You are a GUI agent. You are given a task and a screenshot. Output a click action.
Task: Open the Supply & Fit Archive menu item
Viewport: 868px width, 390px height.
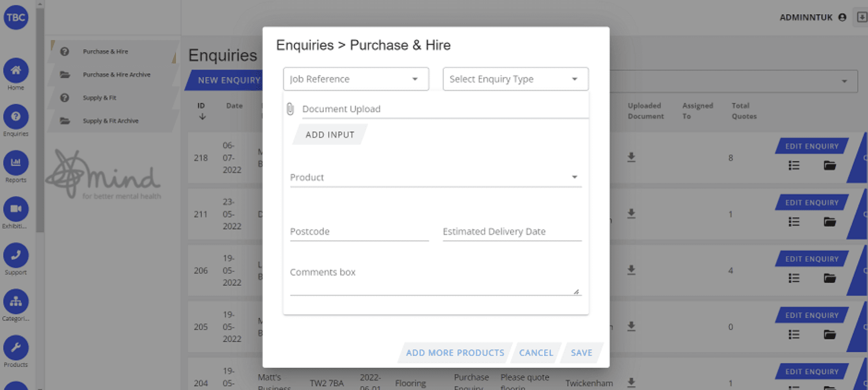pos(111,121)
